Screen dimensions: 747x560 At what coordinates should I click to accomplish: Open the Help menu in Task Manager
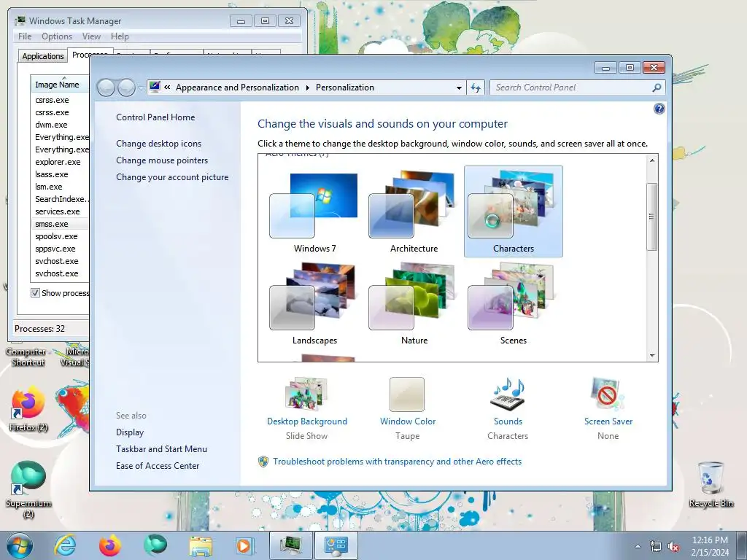pos(120,36)
